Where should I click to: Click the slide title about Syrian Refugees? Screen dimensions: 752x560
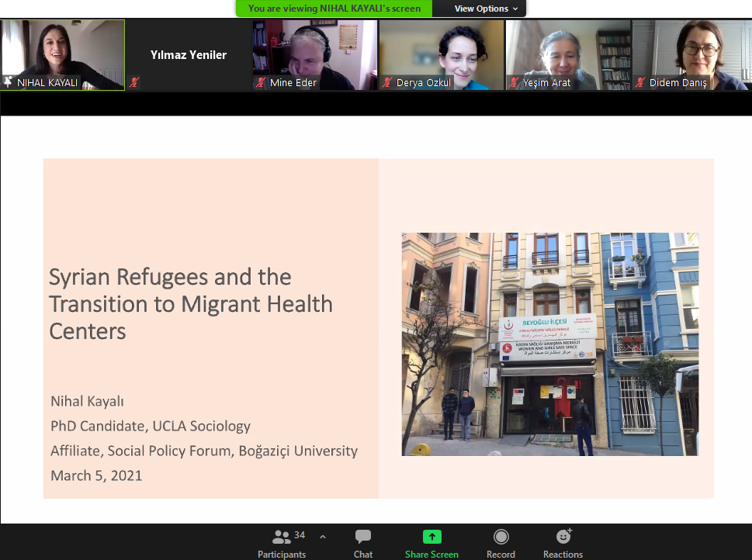tap(191, 303)
